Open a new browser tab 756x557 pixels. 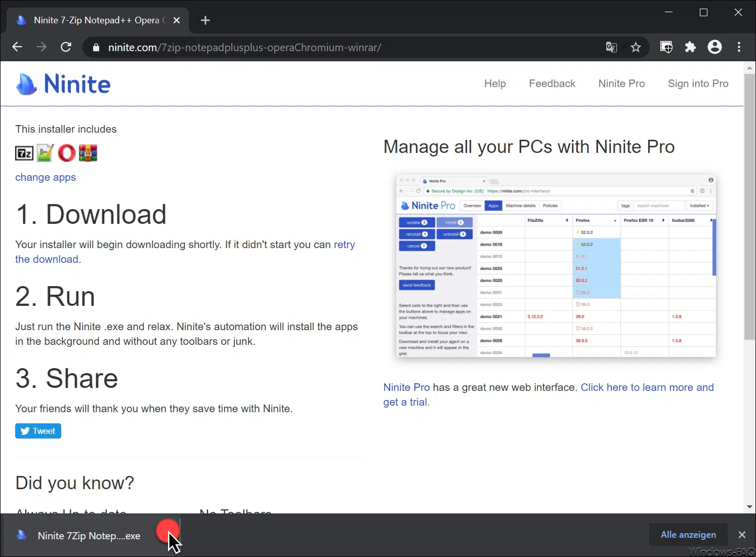click(x=205, y=20)
